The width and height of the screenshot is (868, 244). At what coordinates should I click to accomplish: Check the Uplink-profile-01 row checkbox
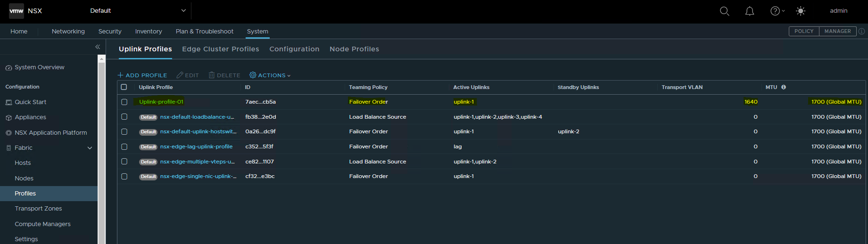point(124,102)
